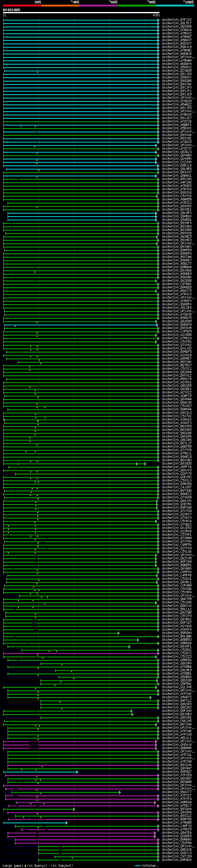197x868 pixels.
Task: Select the UniRef100_B8A036 label
Action: (x=176, y=402)
